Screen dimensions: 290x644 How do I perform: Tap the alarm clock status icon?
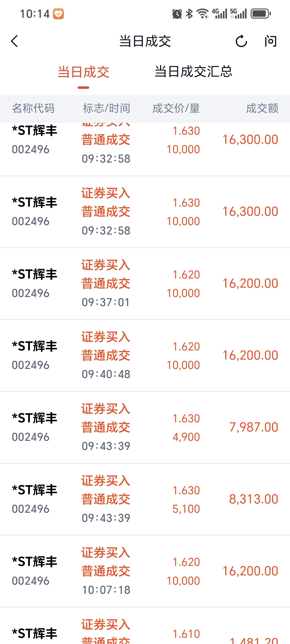click(x=177, y=14)
